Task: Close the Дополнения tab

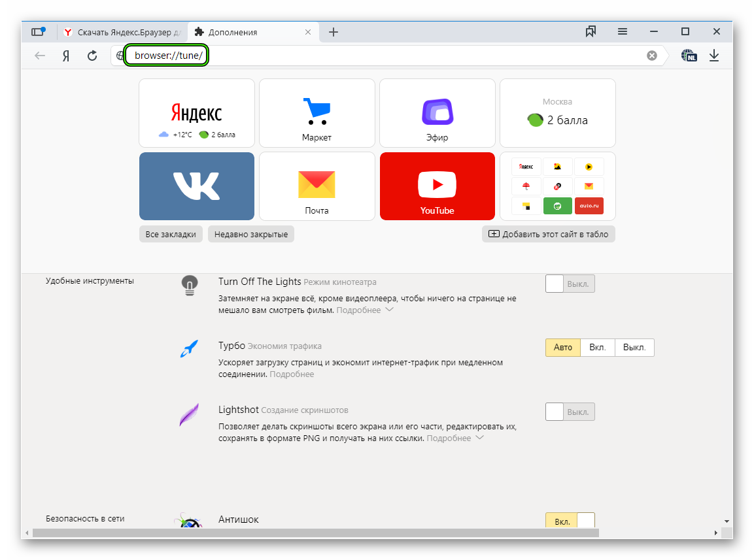Action: point(308,32)
